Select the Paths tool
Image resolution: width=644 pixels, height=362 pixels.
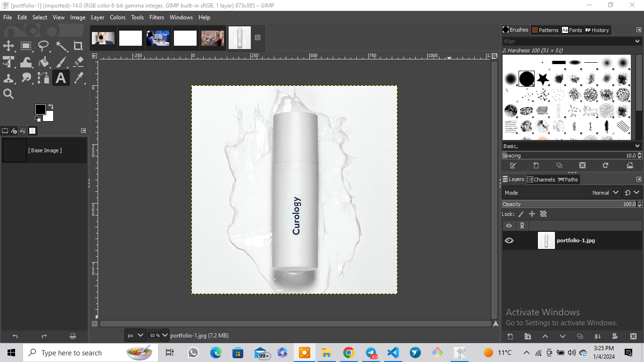click(43, 78)
